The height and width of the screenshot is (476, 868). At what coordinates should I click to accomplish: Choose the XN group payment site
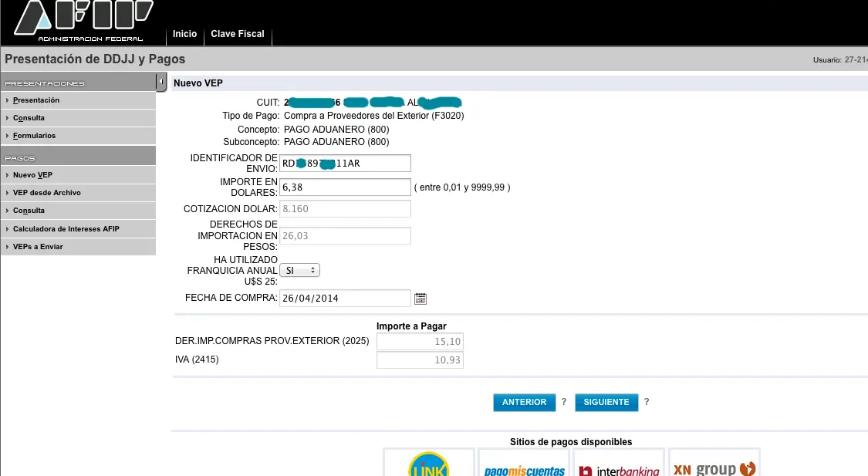(714, 463)
